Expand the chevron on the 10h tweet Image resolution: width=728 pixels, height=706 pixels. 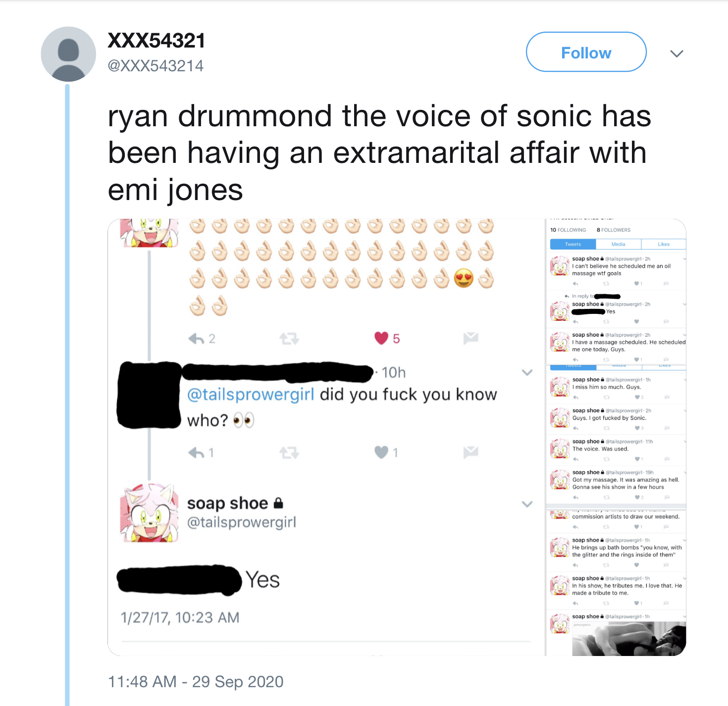click(x=526, y=373)
